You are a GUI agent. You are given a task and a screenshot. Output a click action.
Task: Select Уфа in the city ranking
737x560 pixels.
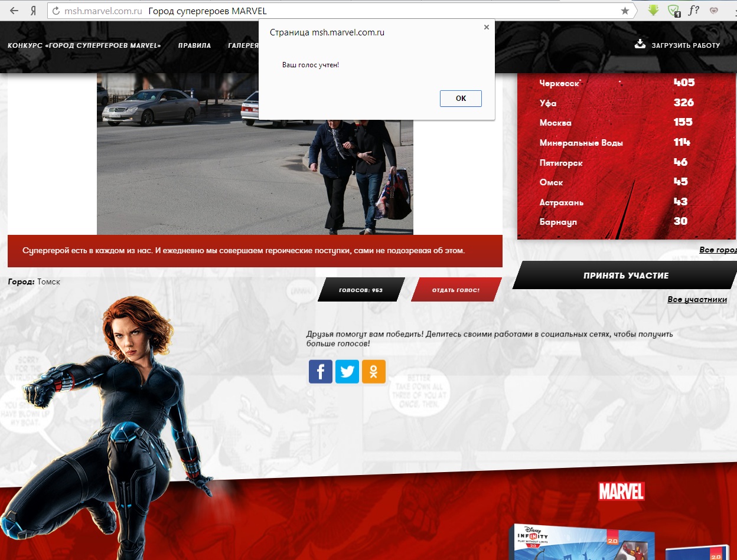pos(548,103)
